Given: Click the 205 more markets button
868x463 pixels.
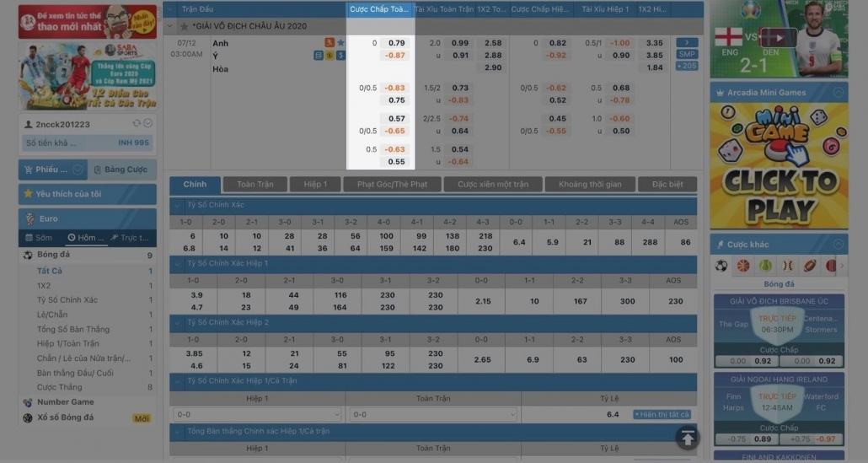Looking at the screenshot, I should click(x=687, y=66).
